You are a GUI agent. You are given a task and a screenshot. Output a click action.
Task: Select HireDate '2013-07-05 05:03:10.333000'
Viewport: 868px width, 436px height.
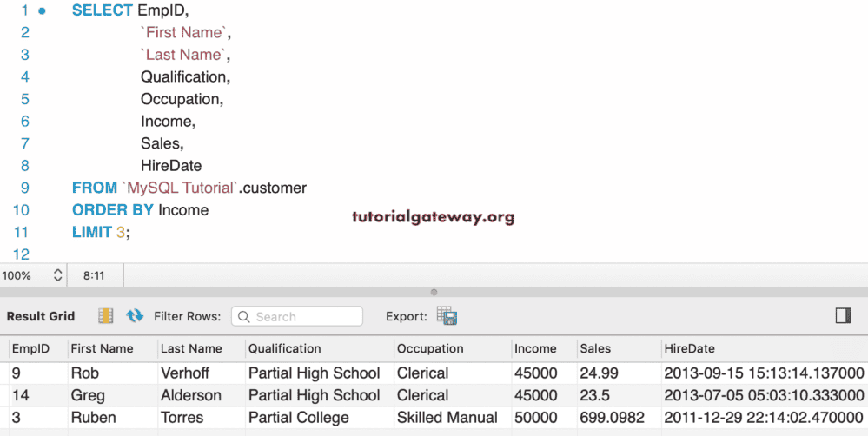tap(764, 395)
